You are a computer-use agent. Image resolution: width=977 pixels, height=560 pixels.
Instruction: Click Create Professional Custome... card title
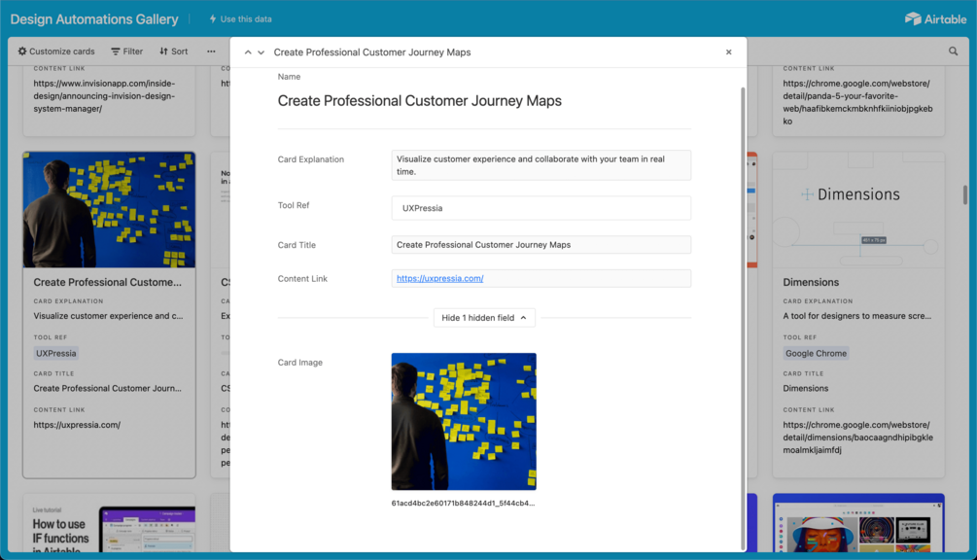tap(107, 282)
